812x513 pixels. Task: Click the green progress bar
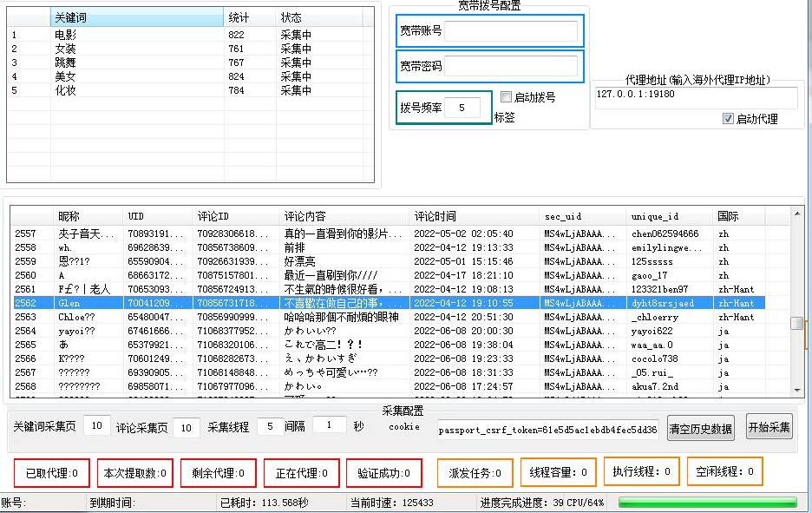coord(707,502)
